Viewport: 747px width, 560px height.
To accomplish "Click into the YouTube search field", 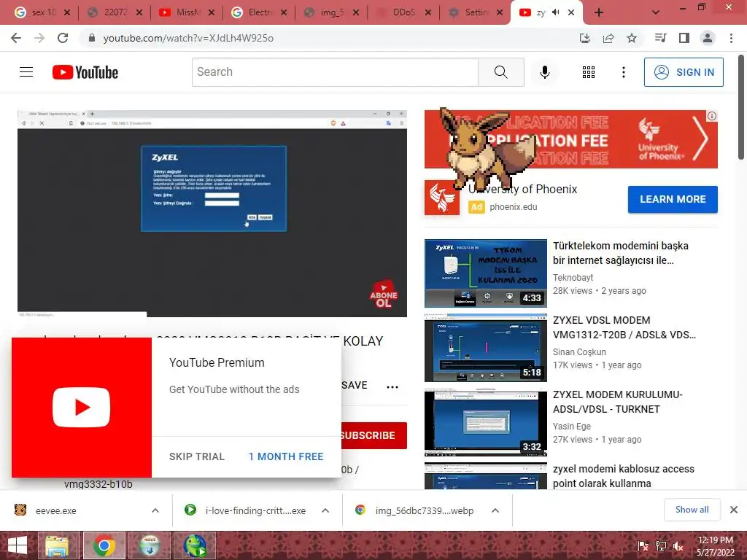I will pos(335,72).
